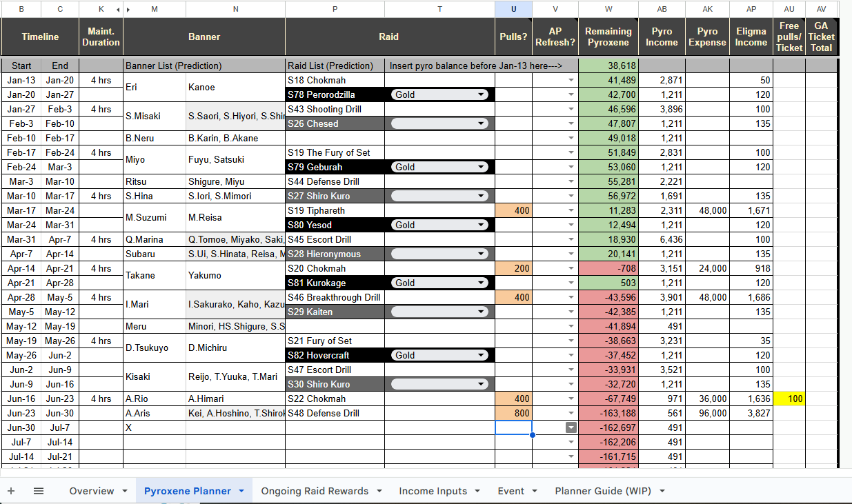Click the 800 pulls cell

(513, 413)
